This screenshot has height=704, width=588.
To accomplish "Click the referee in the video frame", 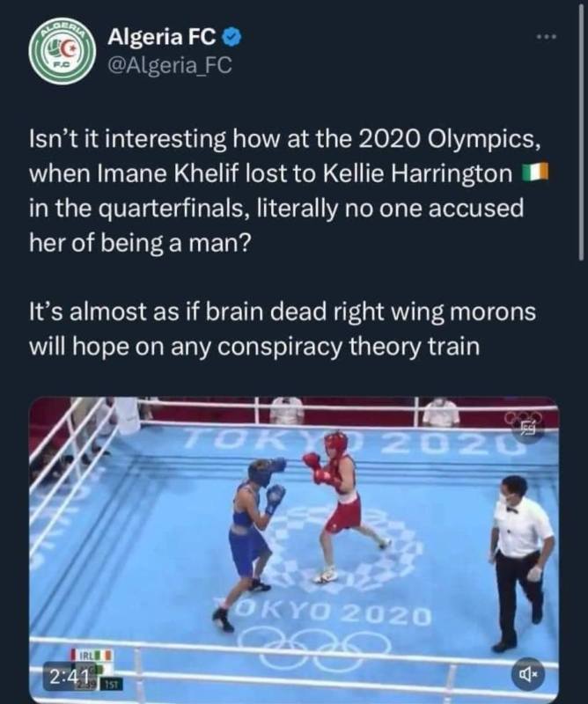I will coord(520,562).
